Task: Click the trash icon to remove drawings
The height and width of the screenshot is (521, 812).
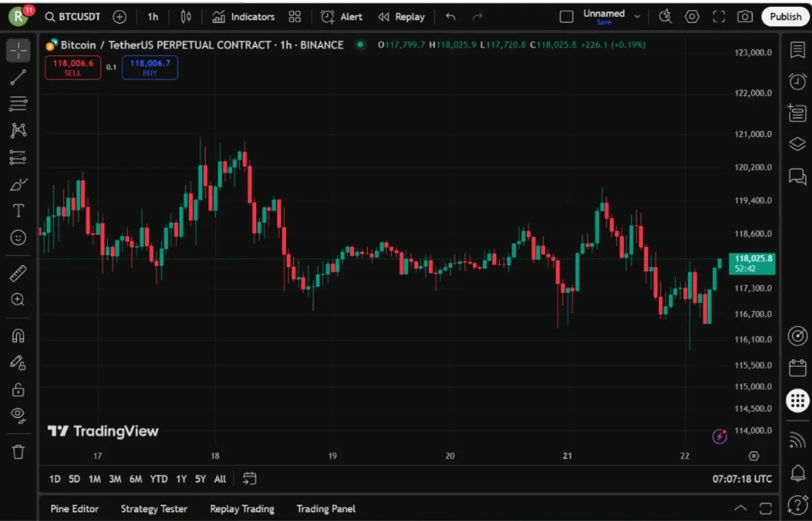Action: point(18,451)
